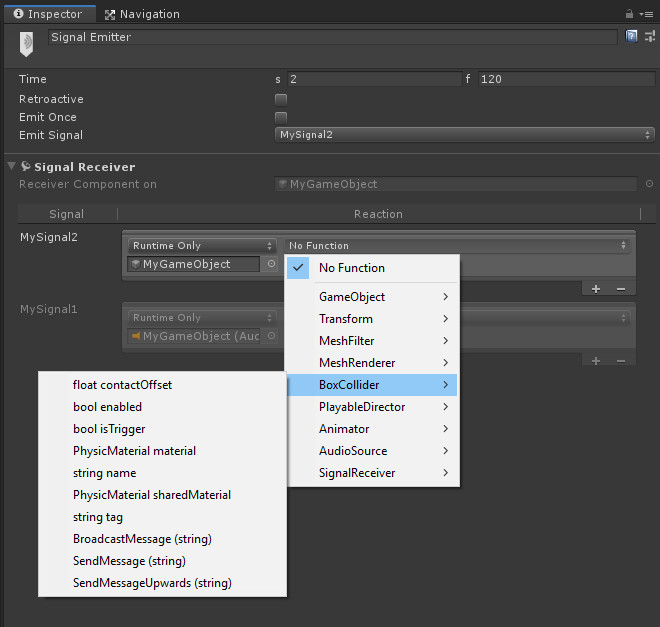Image resolution: width=660 pixels, height=627 pixels.
Task: Open object picker for Receiver Component field
Action: tap(649, 183)
